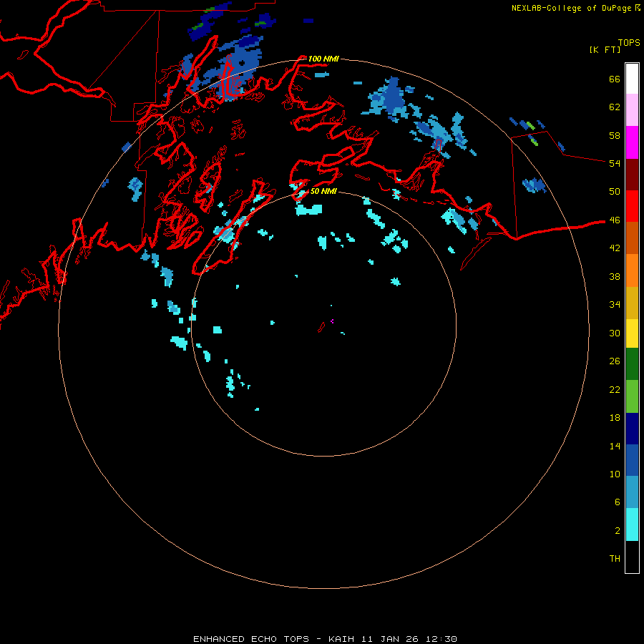This screenshot has width=644, height=644.
Task: Click the '100 NMI' range ring label
Action: tap(323, 59)
